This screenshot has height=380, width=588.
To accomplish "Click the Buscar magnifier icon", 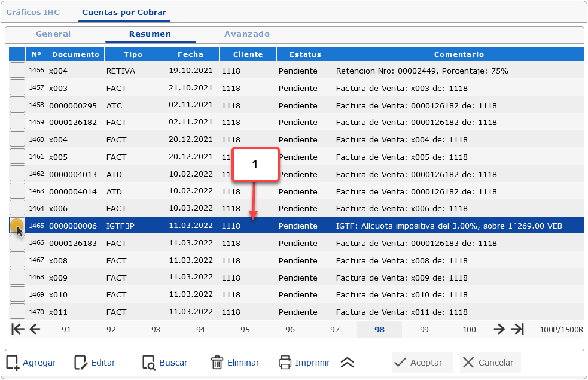I will click(x=149, y=363).
